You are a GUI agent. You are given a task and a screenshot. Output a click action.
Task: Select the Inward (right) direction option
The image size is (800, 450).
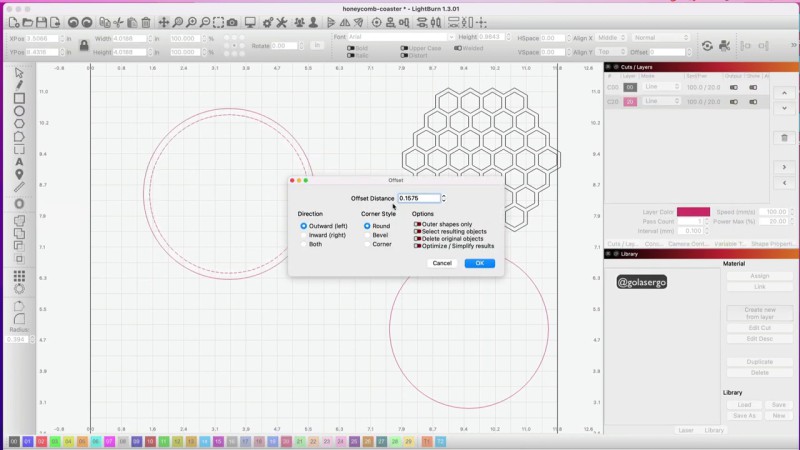tap(304, 235)
